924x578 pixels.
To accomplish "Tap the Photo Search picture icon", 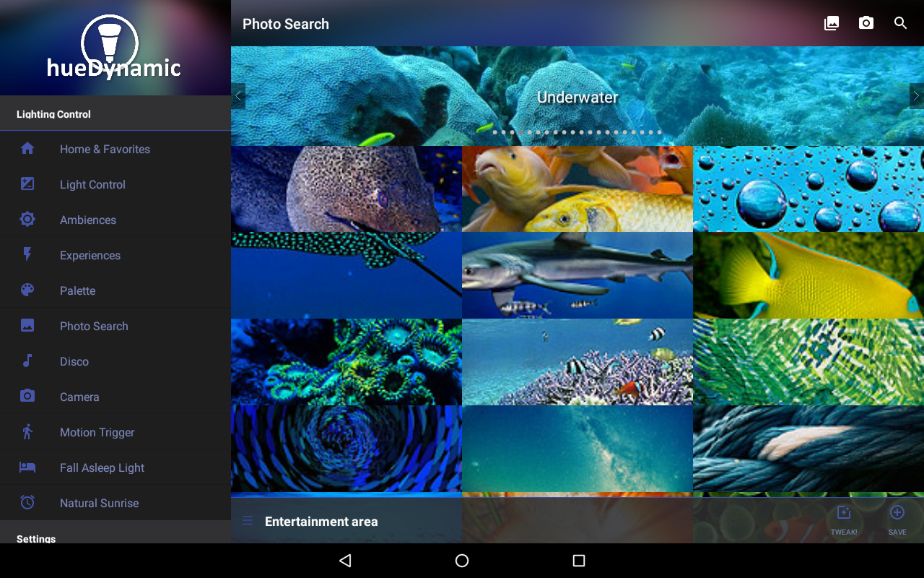I will [27, 325].
